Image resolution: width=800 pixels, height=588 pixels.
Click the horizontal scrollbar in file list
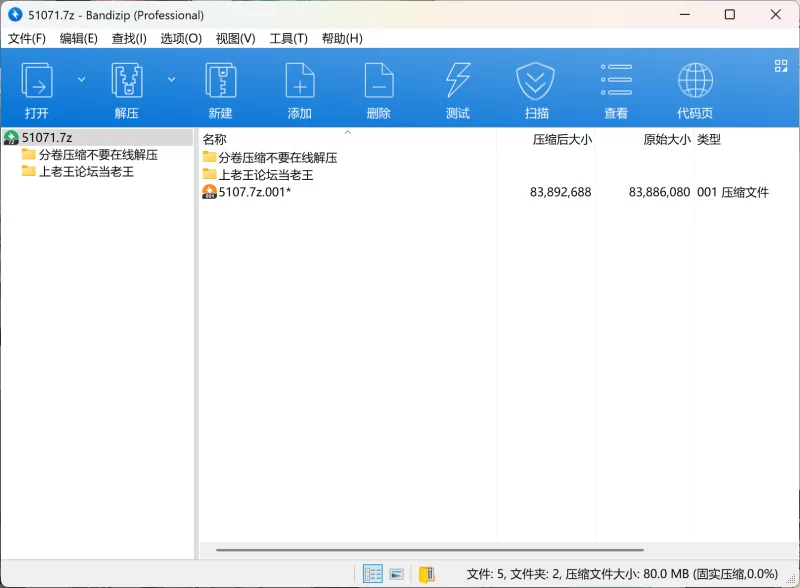click(430, 549)
